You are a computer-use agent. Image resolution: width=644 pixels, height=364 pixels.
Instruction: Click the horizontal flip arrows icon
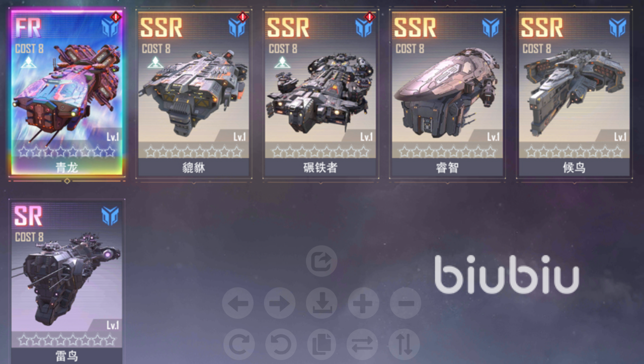click(x=363, y=345)
